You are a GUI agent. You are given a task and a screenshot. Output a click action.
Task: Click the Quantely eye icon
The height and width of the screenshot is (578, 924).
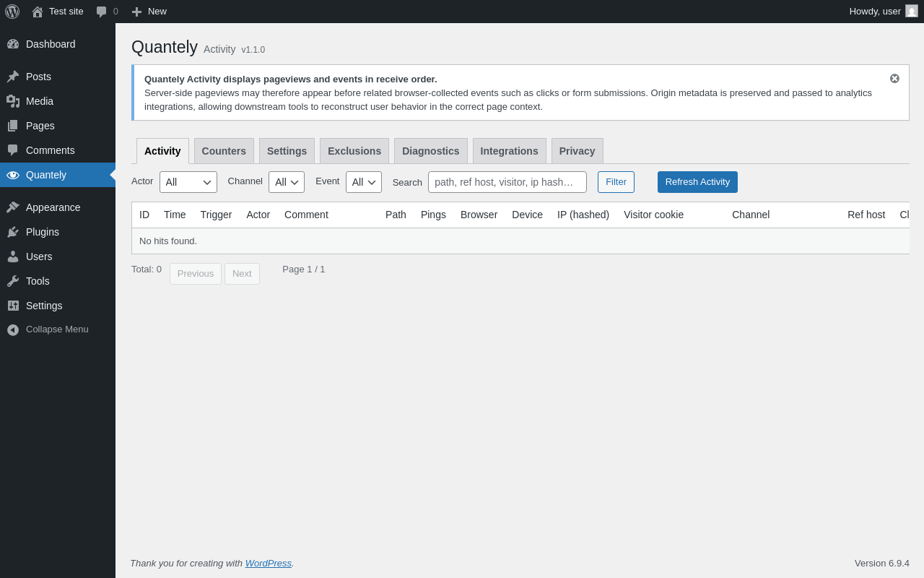[13, 175]
